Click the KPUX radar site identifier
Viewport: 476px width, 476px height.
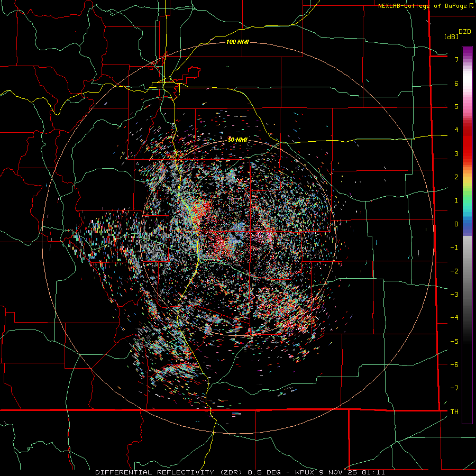(x=305, y=472)
